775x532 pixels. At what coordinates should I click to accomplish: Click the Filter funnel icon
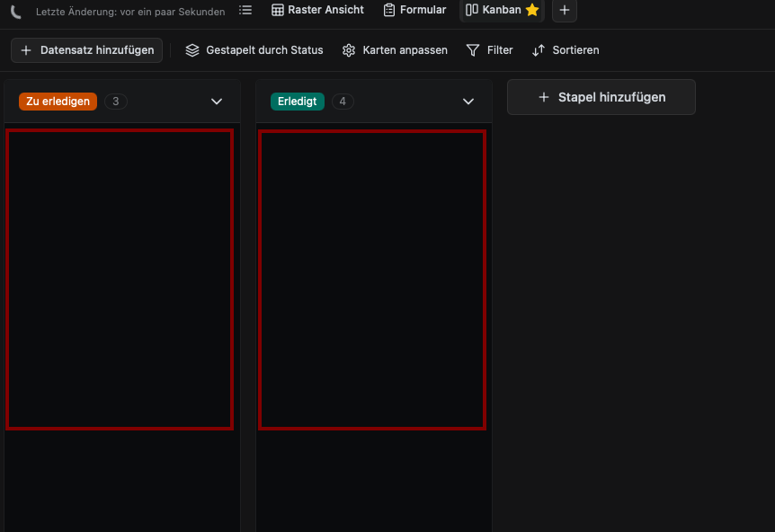click(473, 50)
